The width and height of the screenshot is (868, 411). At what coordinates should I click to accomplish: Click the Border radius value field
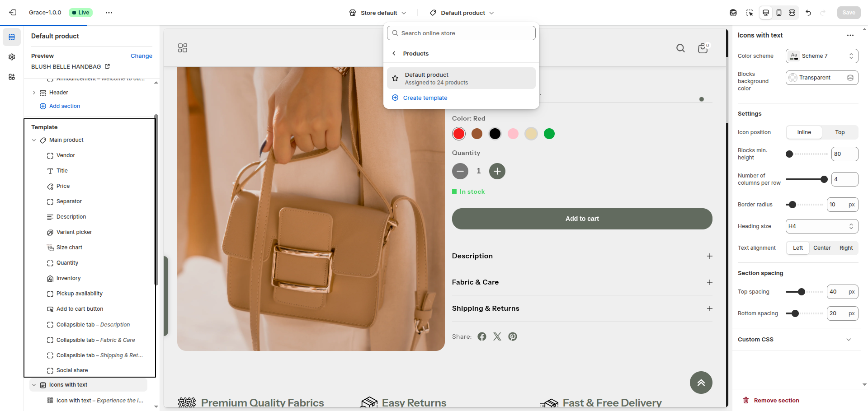click(x=842, y=205)
